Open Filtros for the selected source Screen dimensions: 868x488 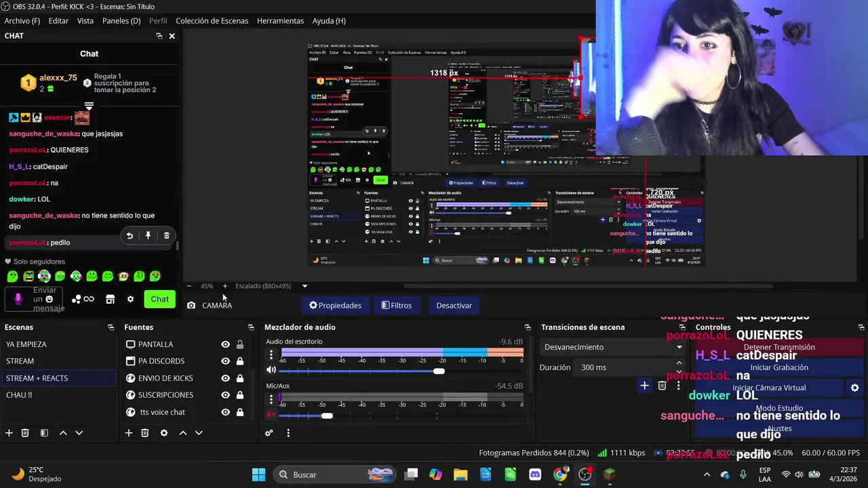click(x=397, y=305)
